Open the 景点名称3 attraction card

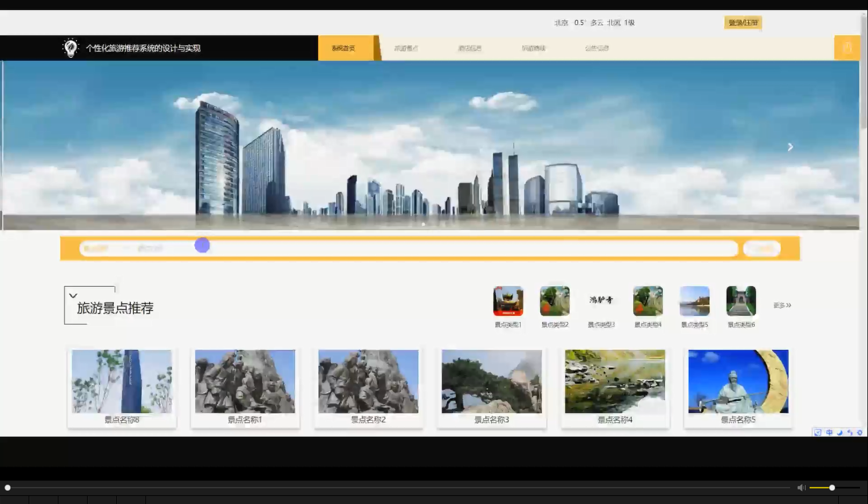click(492, 388)
